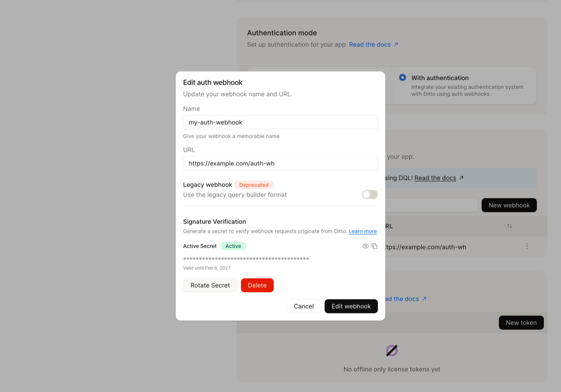Confirm changes with Edit webhook button
This screenshot has width=561, height=392.
[x=351, y=306]
